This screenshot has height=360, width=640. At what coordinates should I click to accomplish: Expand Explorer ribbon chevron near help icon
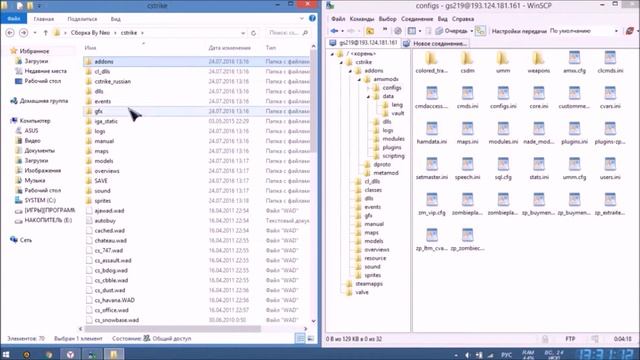point(302,18)
